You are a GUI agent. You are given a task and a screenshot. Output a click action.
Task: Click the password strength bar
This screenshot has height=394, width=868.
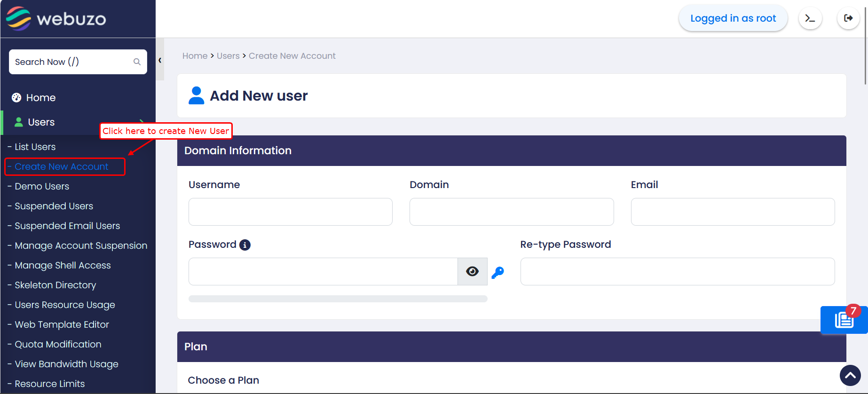click(338, 299)
